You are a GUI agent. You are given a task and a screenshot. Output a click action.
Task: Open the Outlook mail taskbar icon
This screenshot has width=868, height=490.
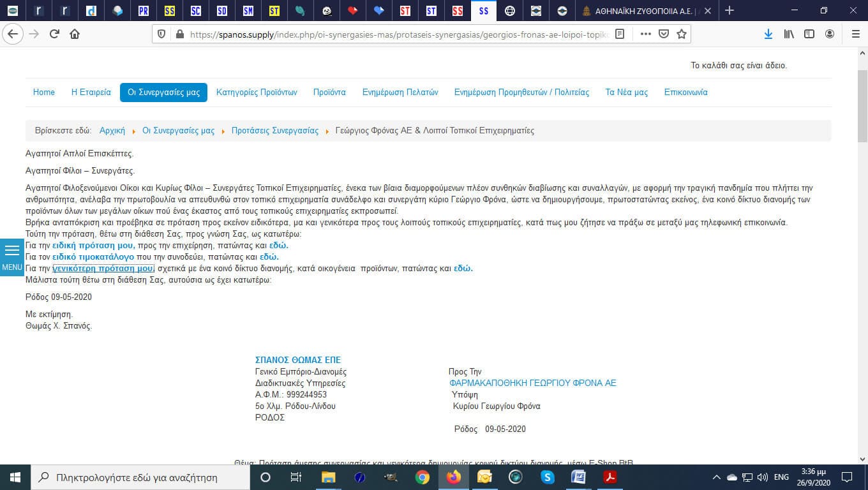click(x=485, y=477)
